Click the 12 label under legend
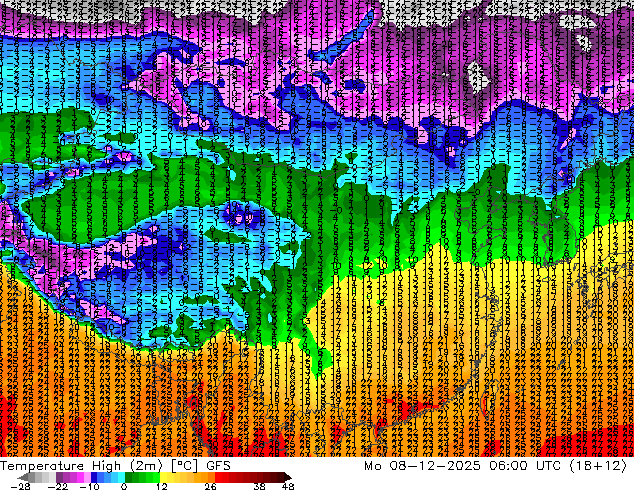Viewport: 634px width, 490px height. point(162,486)
